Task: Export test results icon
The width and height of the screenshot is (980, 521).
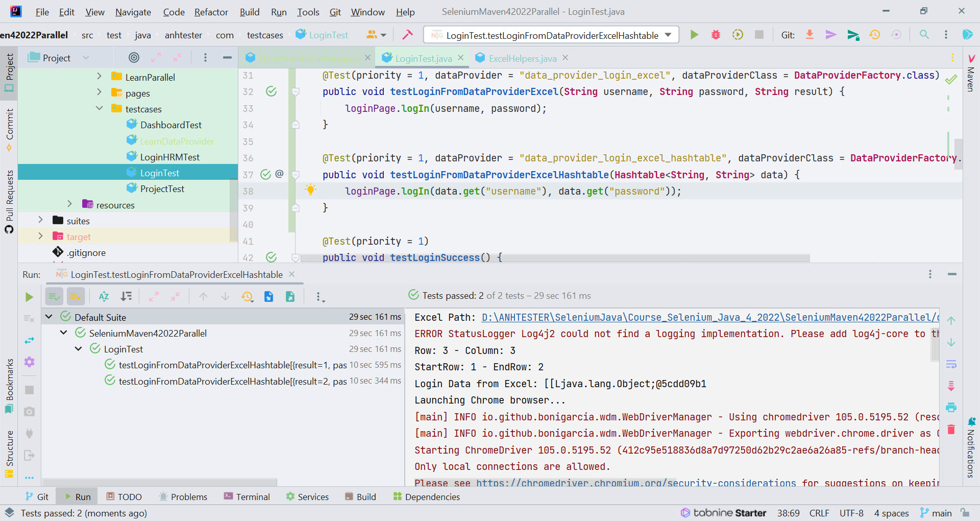Action: (x=290, y=297)
